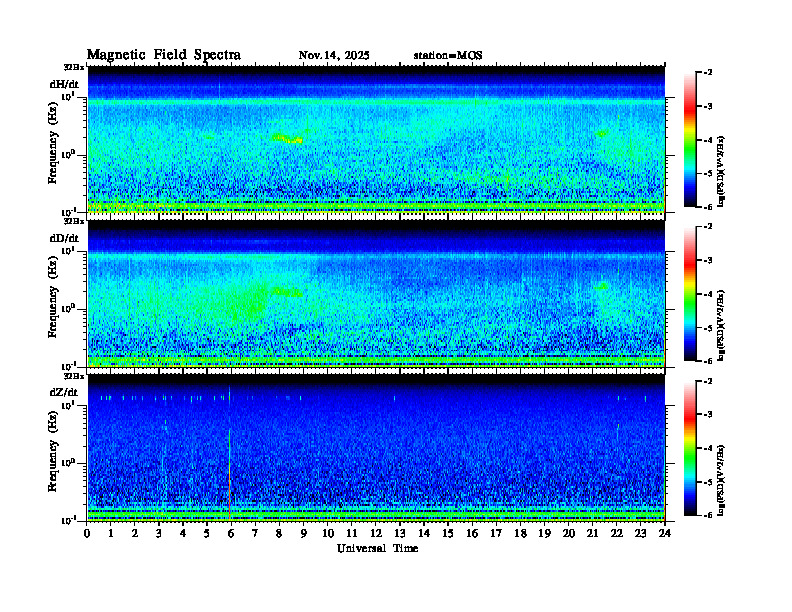Screen dimensions: 792x612
Task: Click the "-3" tick on dD/dt colorbar
Action: click(708, 261)
